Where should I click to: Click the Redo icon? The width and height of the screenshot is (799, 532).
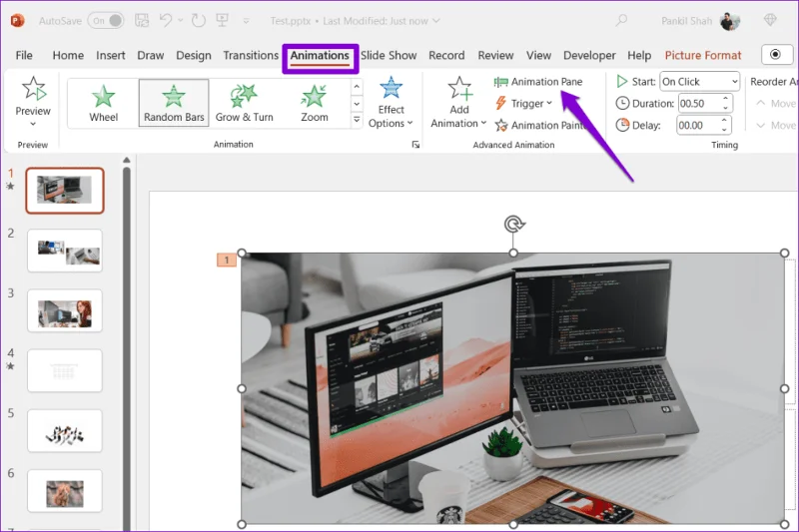point(198,21)
